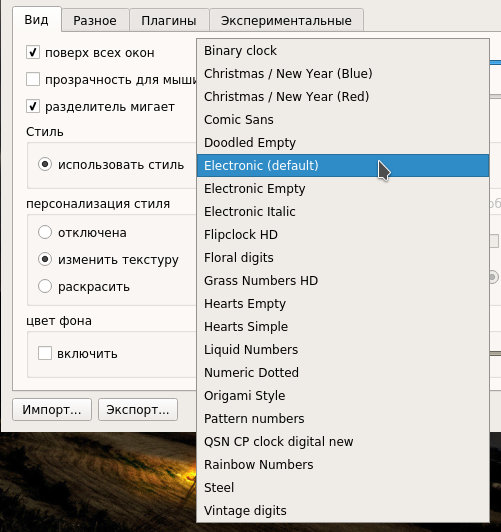The width and height of the screenshot is (501, 532).
Task: Choose Floral digits style
Action: coord(343,258)
